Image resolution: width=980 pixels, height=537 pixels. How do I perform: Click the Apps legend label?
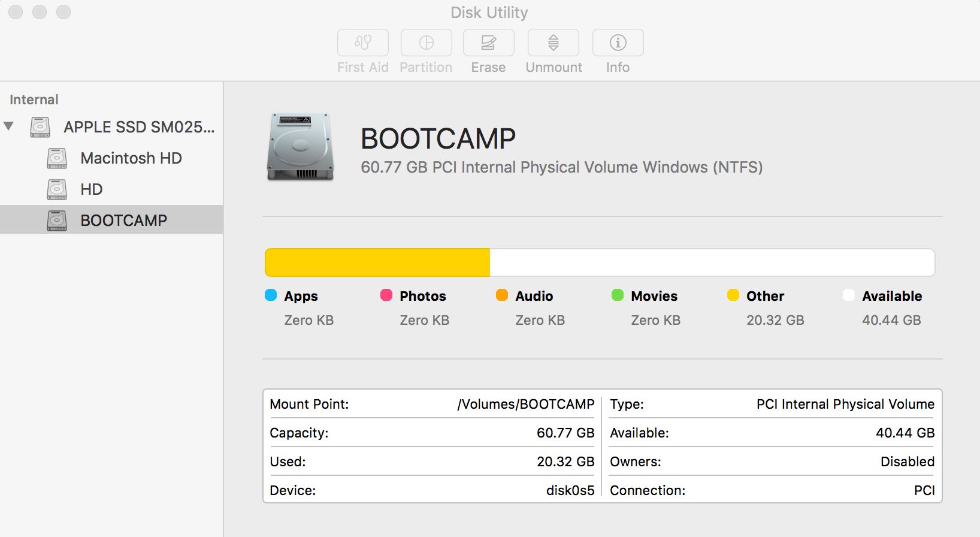[x=301, y=296]
